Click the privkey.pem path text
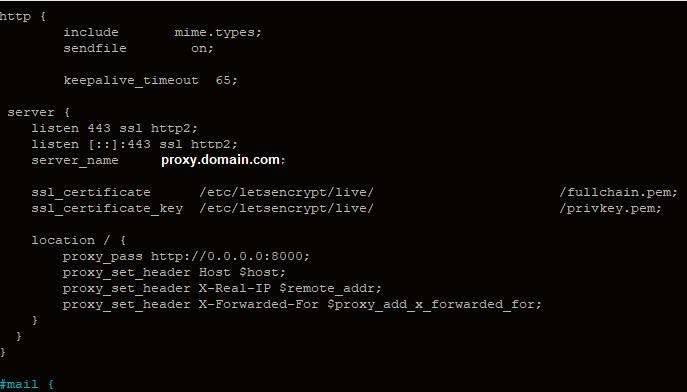Viewport: 687px width, 392px height. [x=610, y=208]
